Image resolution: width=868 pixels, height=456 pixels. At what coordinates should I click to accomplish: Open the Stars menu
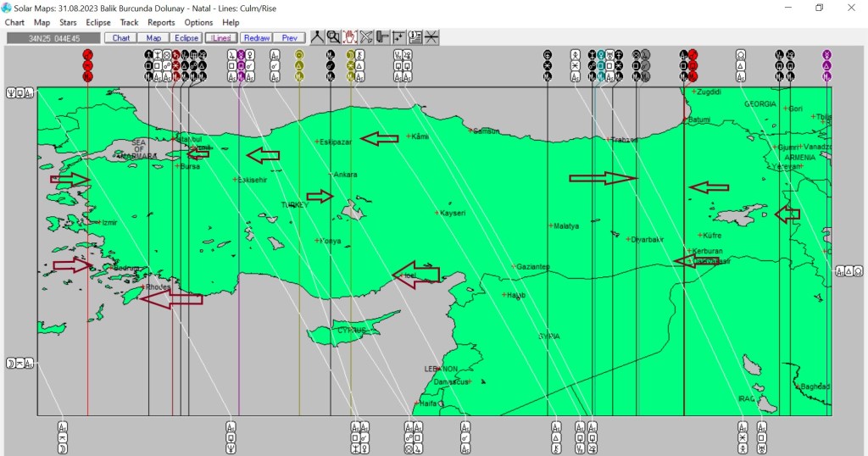click(68, 23)
